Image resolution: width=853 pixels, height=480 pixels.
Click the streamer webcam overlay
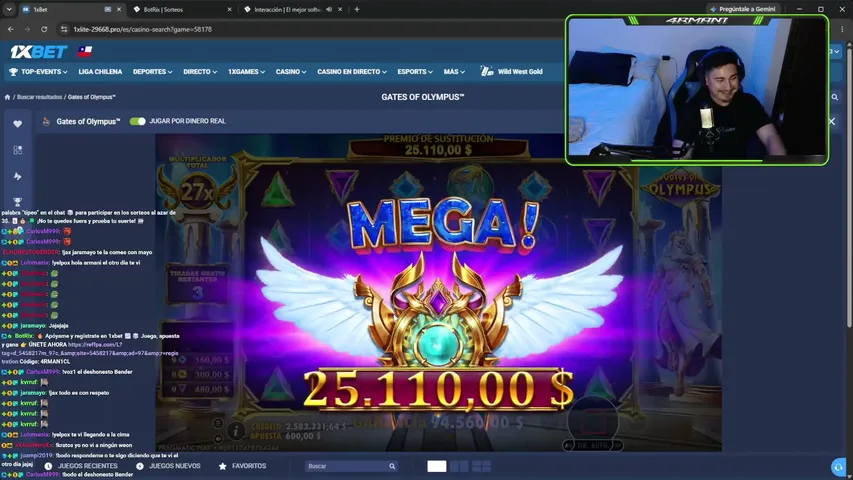click(697, 90)
